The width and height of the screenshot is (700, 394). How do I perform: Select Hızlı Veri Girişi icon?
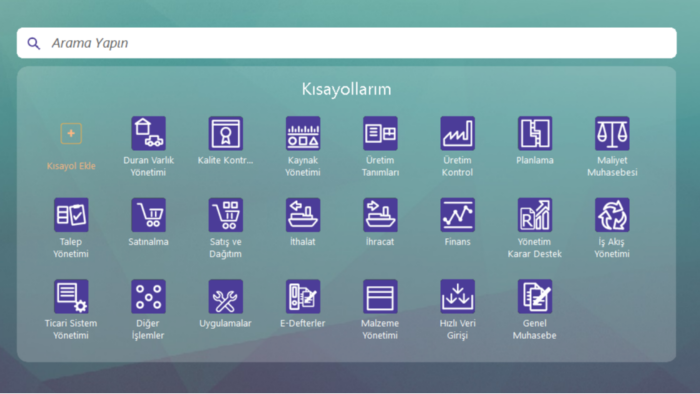click(457, 297)
